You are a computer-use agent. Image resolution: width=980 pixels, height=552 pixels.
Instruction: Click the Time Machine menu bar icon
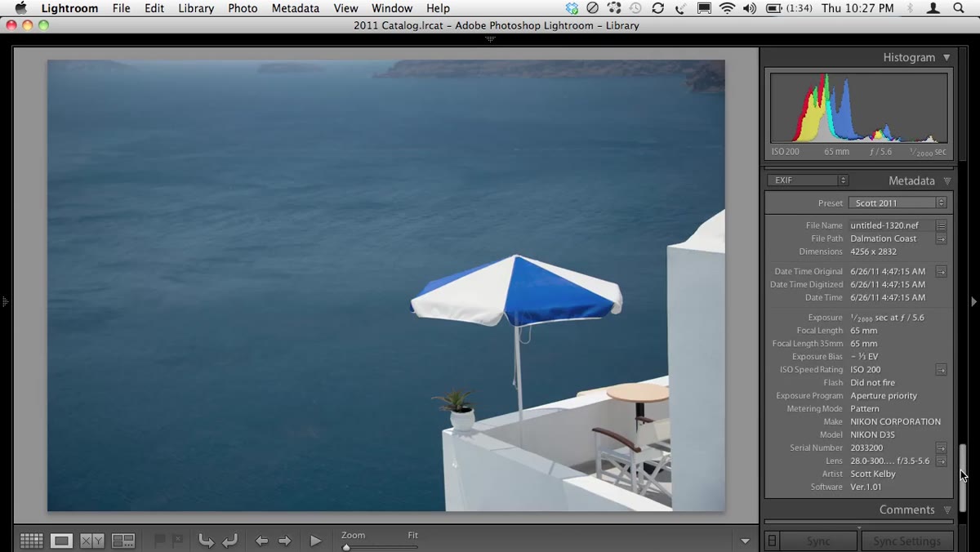pyautogui.click(x=635, y=8)
